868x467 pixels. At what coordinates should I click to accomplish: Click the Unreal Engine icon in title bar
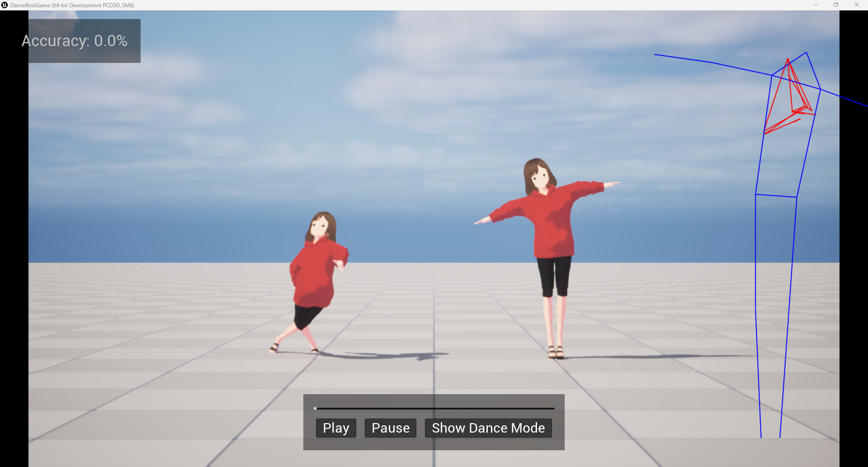[x=5, y=5]
